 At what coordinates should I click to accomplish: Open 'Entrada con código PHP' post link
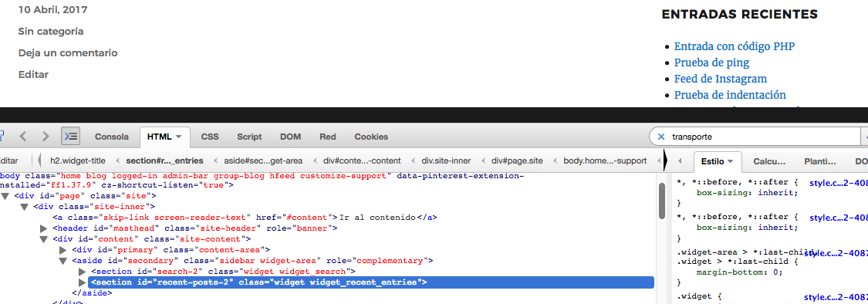click(735, 46)
